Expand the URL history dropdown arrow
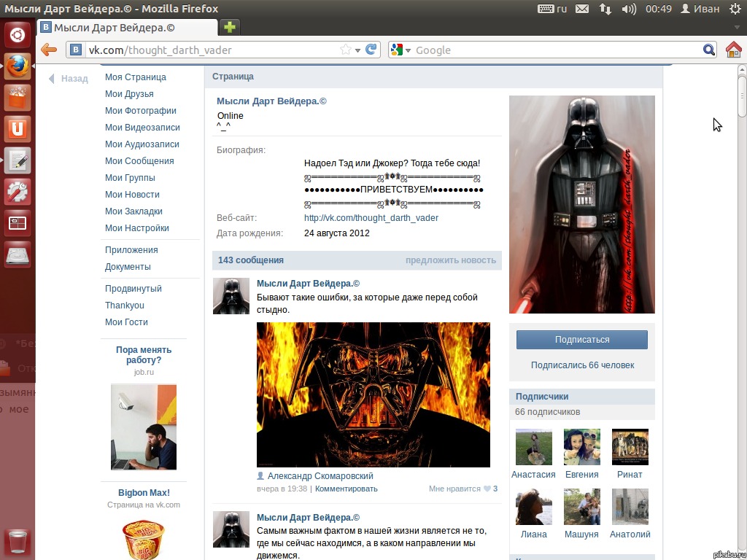 357,50
